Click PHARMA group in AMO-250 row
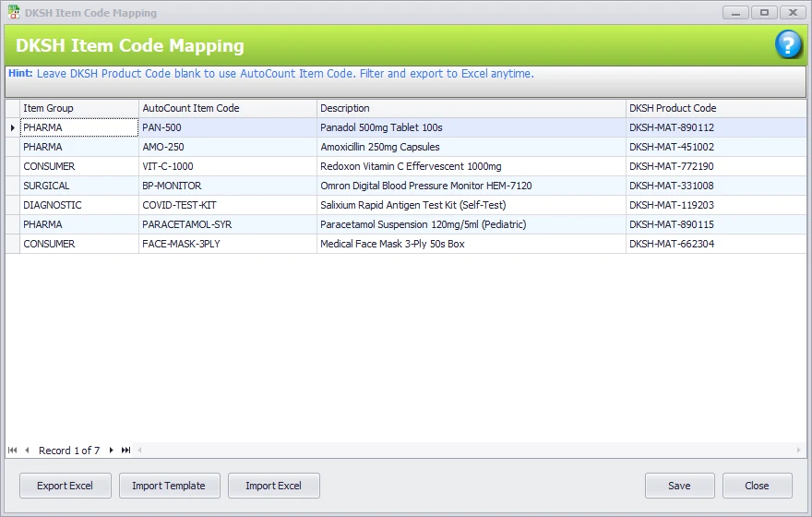Image resolution: width=812 pixels, height=517 pixels. tap(79, 147)
